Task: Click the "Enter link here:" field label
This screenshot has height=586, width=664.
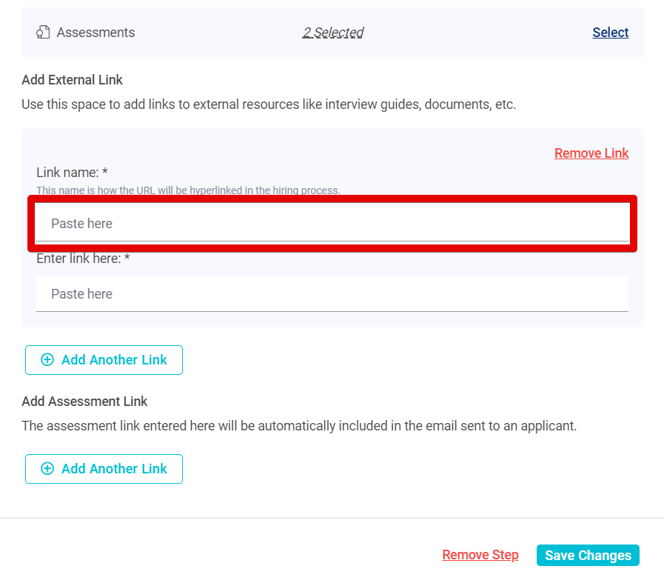Action: 83,259
